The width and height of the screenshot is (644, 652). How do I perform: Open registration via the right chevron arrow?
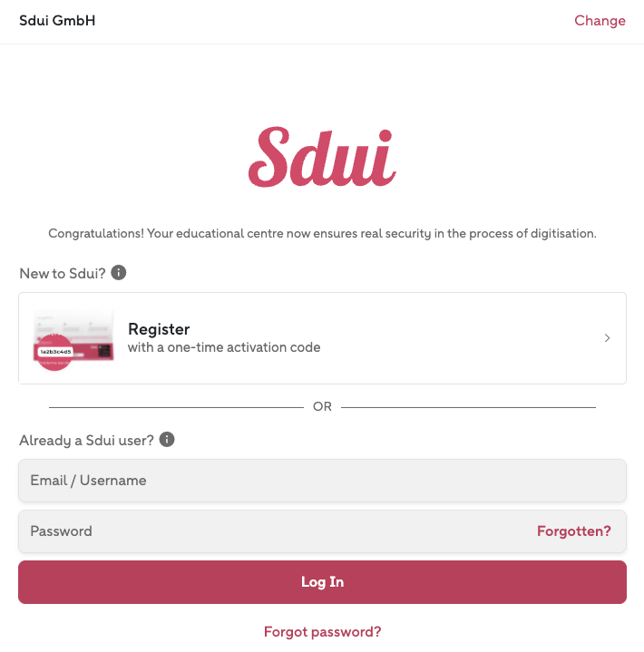tap(607, 338)
